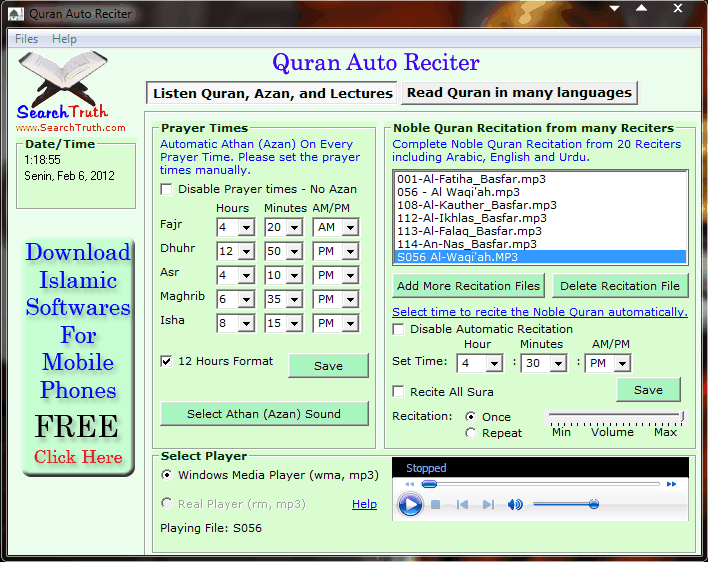Open the Help link beside Real Player
This screenshot has height=562, width=708.
(364, 504)
